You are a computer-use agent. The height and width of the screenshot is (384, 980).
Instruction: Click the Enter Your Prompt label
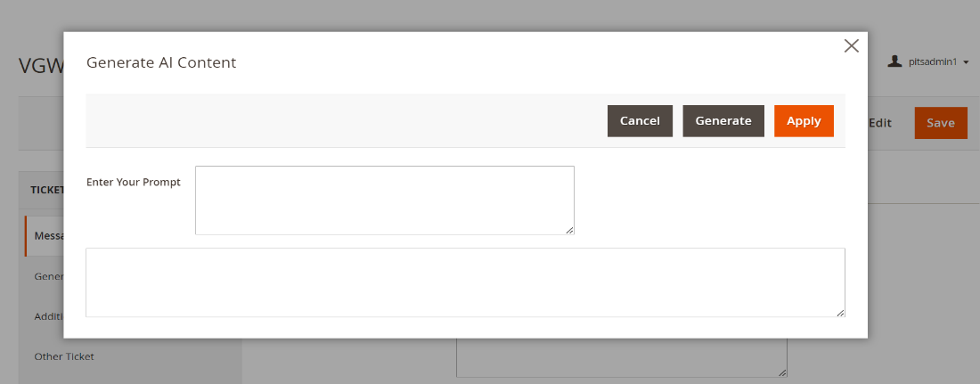pyautogui.click(x=134, y=182)
